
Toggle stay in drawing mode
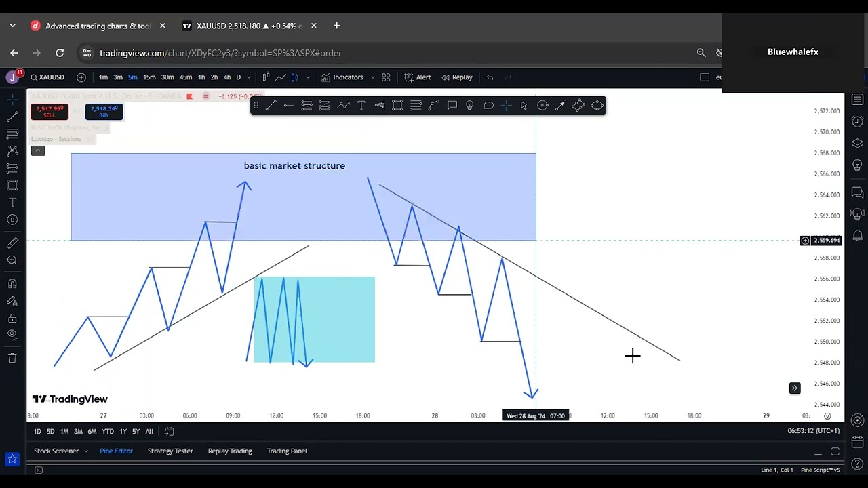(12, 301)
